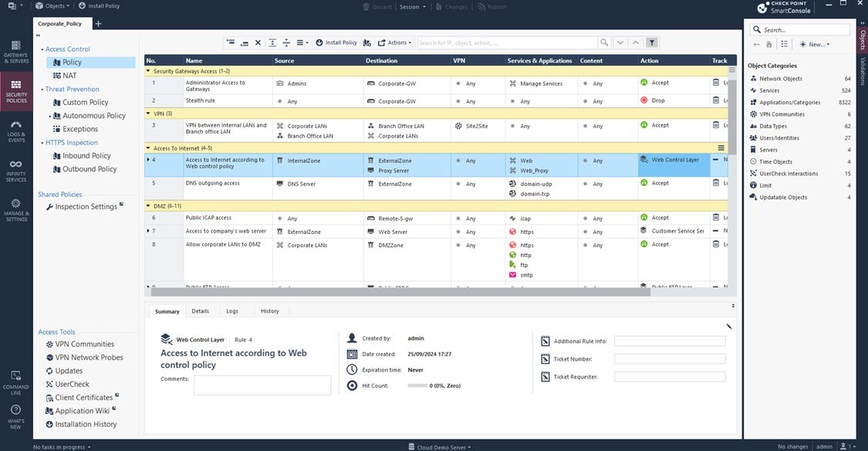Go to previous search result arrow

[x=636, y=42]
